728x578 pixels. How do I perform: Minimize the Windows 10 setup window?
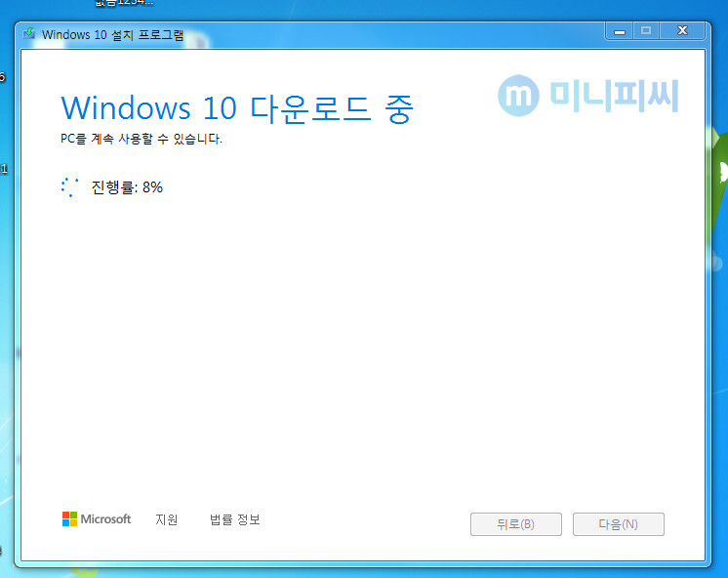[x=619, y=31]
